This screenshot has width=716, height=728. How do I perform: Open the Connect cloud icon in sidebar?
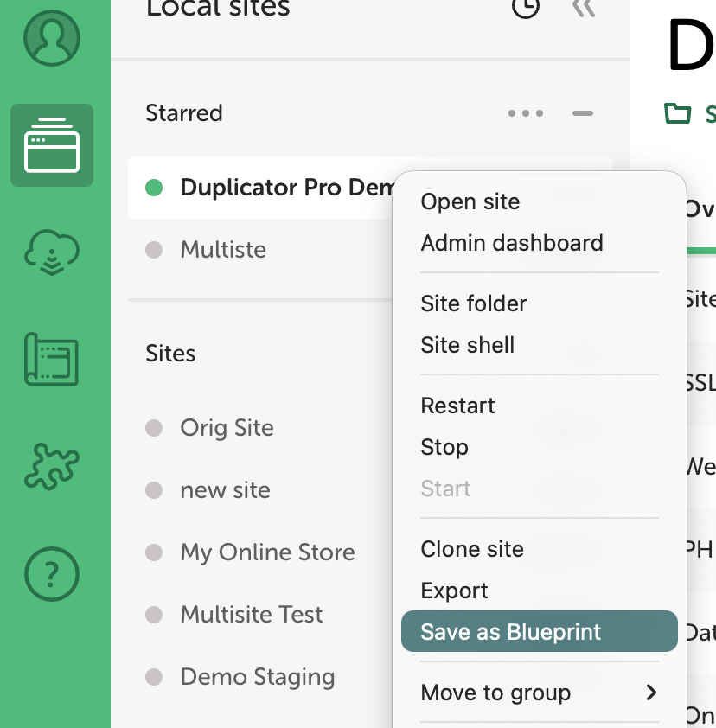coord(52,252)
